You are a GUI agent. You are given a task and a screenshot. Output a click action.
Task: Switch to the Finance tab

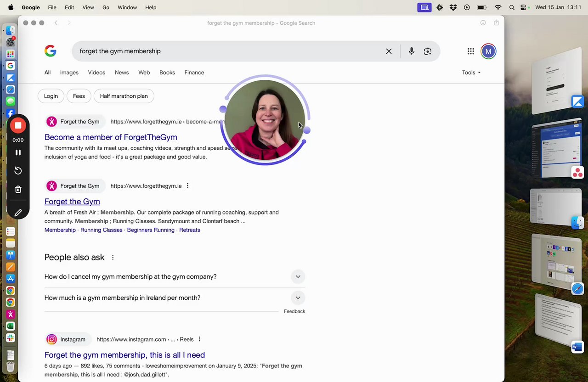pyautogui.click(x=194, y=73)
